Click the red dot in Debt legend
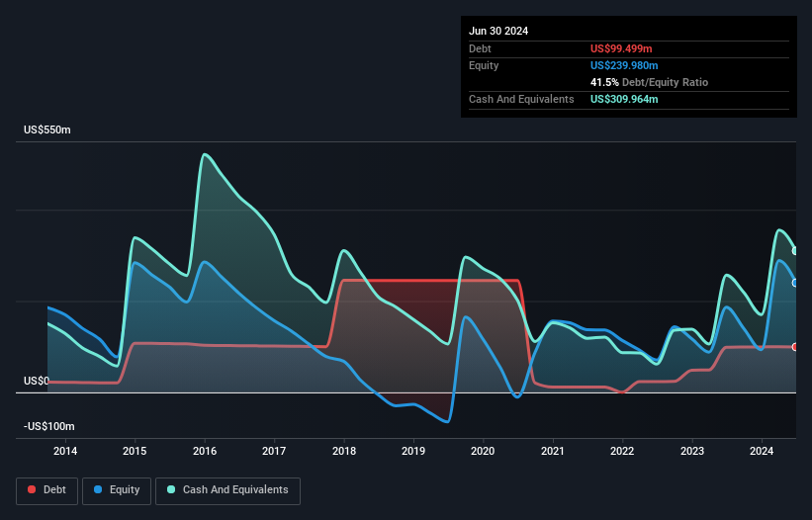Screen dimensions: 812x520 click(32, 489)
